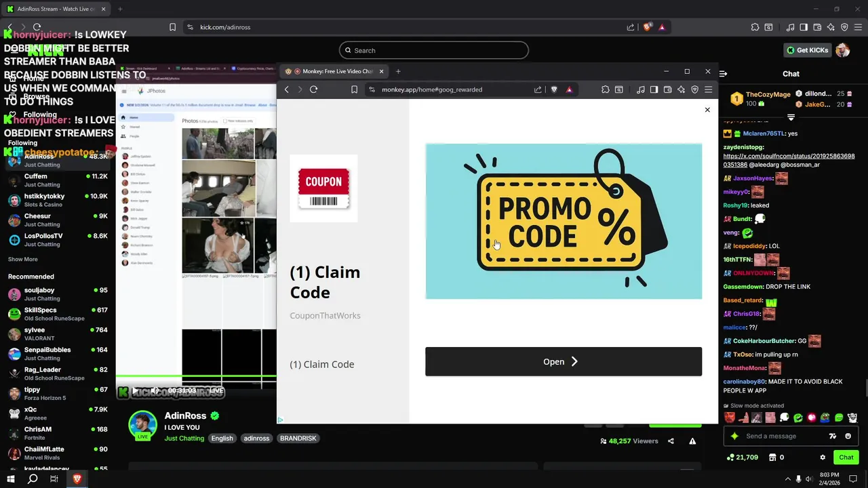The image size is (868, 488).
Task: Open chat settings gear icon
Action: point(823,457)
